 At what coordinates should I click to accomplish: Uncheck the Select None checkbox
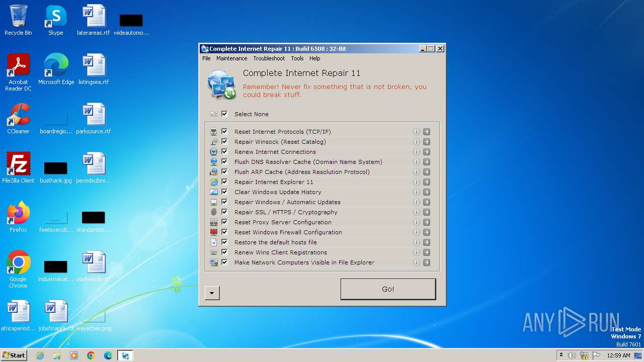point(224,114)
